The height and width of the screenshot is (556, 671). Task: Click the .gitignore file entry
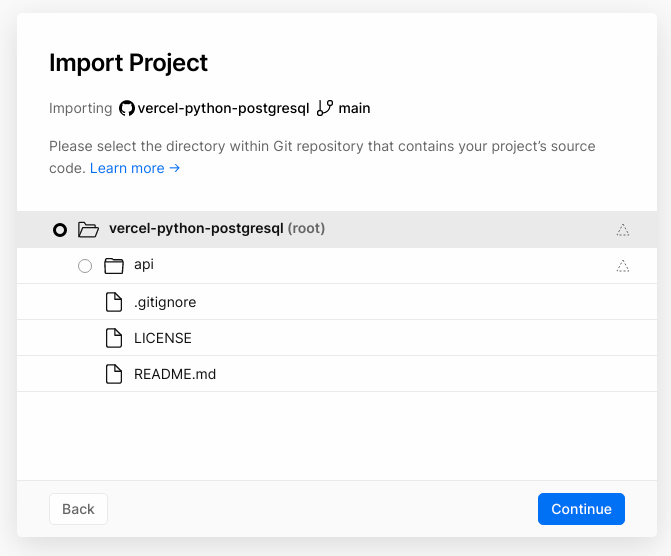tap(165, 302)
